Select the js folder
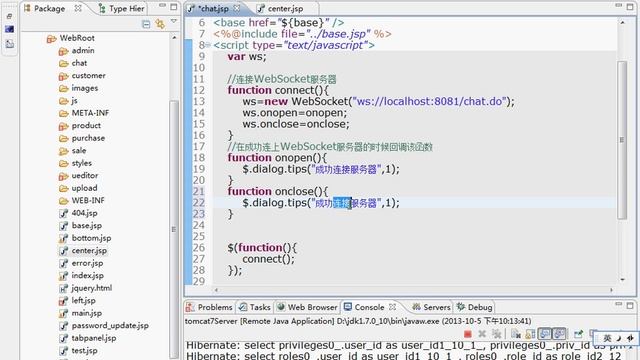Screen dimensions: 640x360 coord(68,100)
